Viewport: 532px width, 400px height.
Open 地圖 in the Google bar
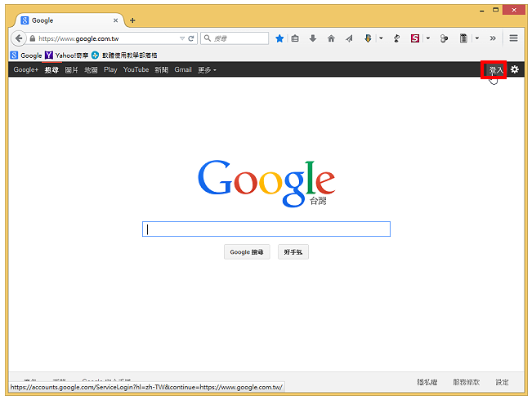(91, 70)
